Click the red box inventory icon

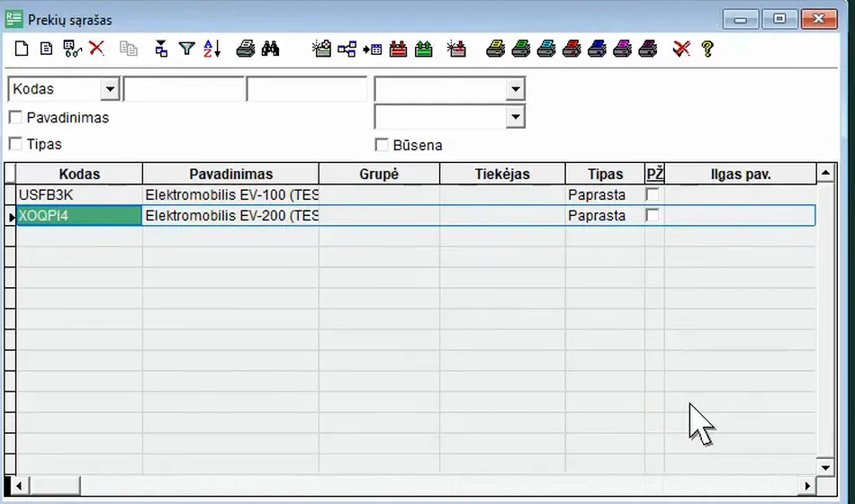pyautogui.click(x=398, y=49)
